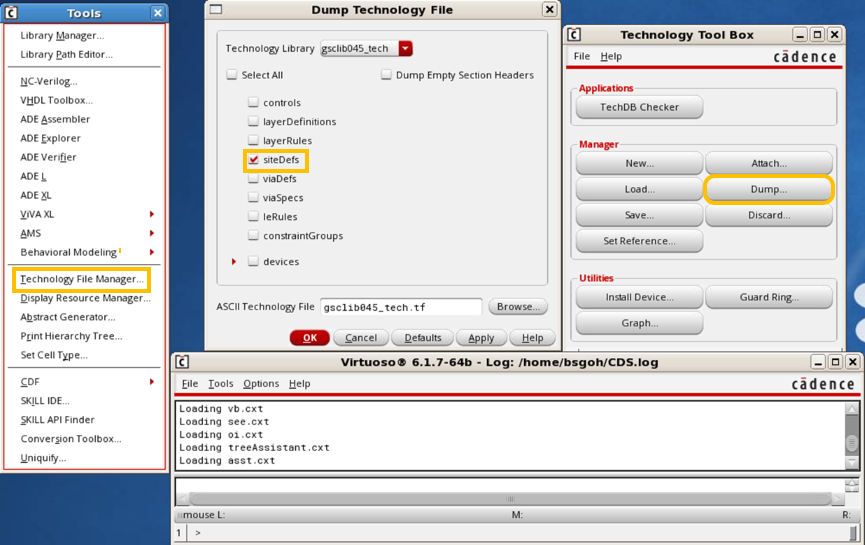This screenshot has width=865, height=545.
Task: Open Abstract Generator
Action: tap(68, 317)
